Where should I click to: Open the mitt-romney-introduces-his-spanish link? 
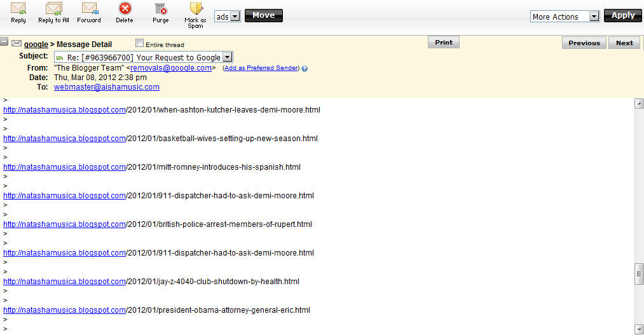pyautogui.click(x=64, y=167)
